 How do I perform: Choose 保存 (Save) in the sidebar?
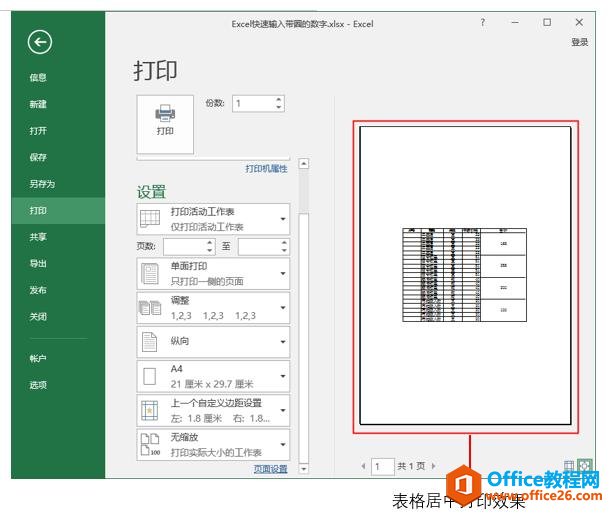pyautogui.click(x=38, y=157)
